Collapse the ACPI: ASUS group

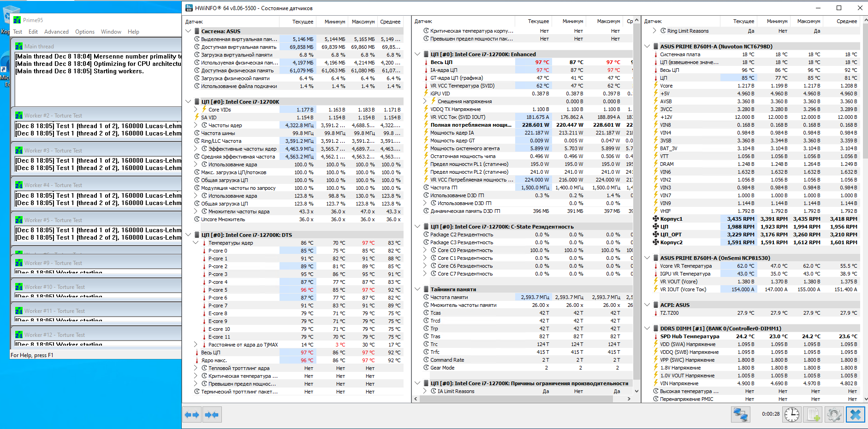647,305
